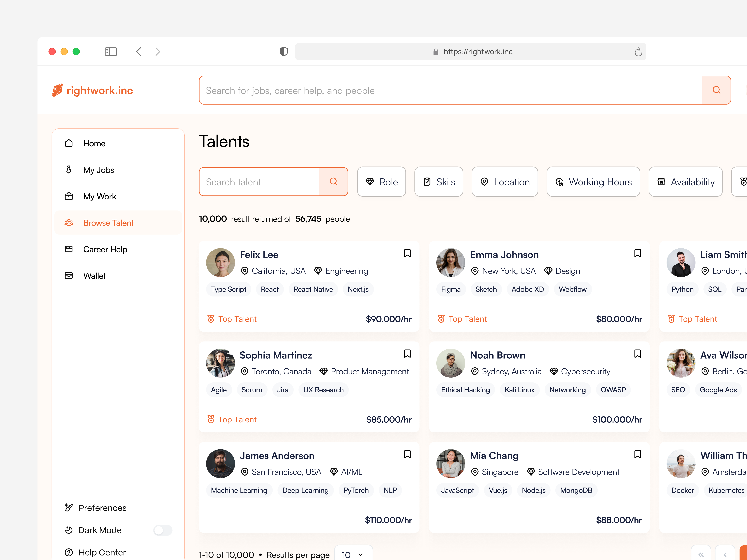Bookmark Noah Brown's talent card
The height and width of the screenshot is (560, 747).
[x=638, y=353]
